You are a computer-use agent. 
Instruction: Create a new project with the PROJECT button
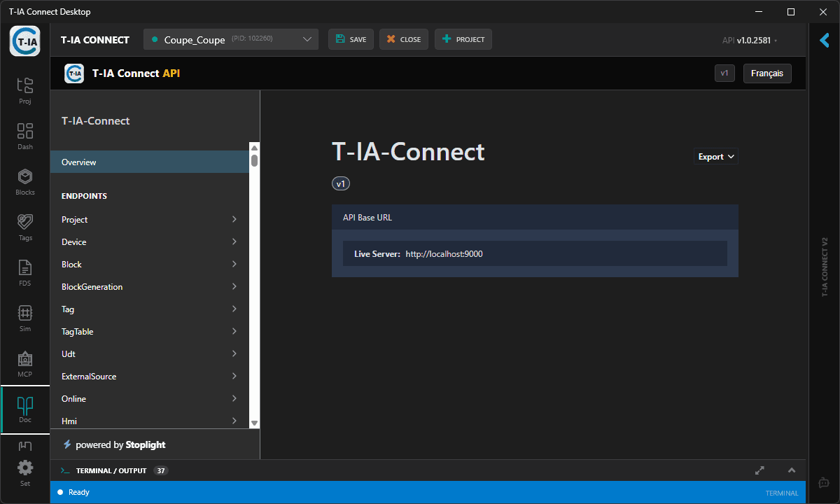click(x=463, y=39)
